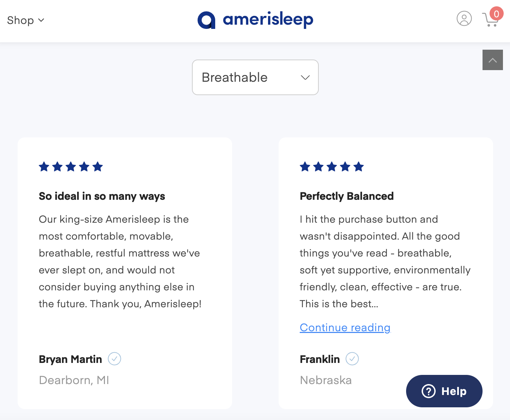Click the reviewer name Franklin

pos(320,359)
